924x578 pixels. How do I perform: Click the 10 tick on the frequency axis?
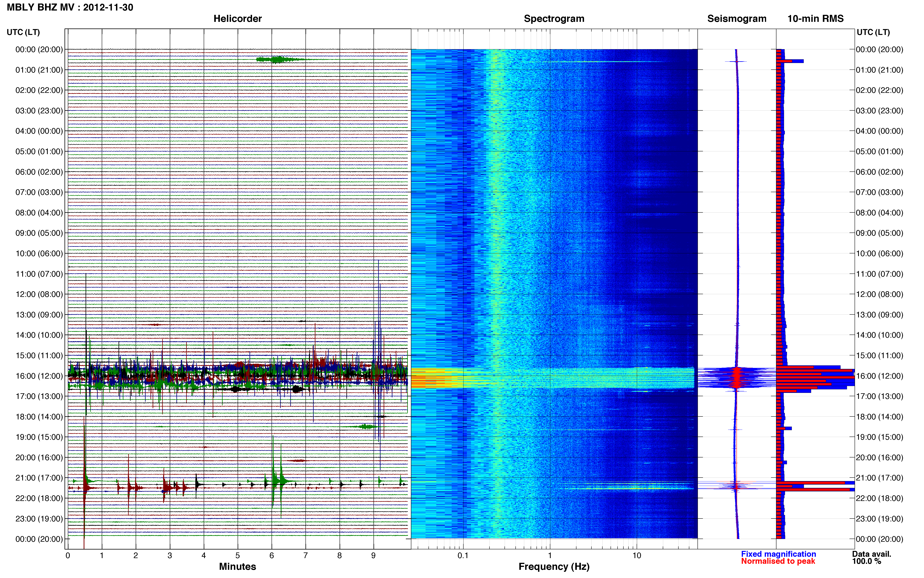coord(637,555)
